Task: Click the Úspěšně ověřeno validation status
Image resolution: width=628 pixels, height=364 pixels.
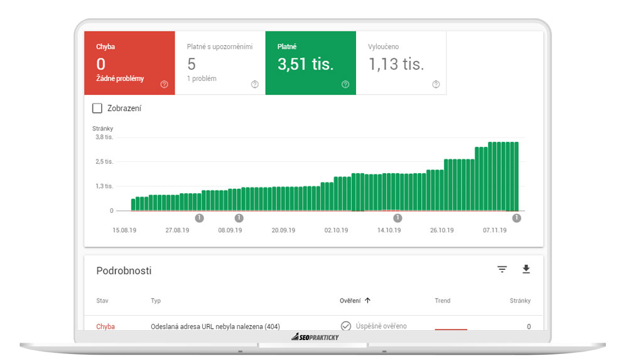Action: tap(381, 326)
